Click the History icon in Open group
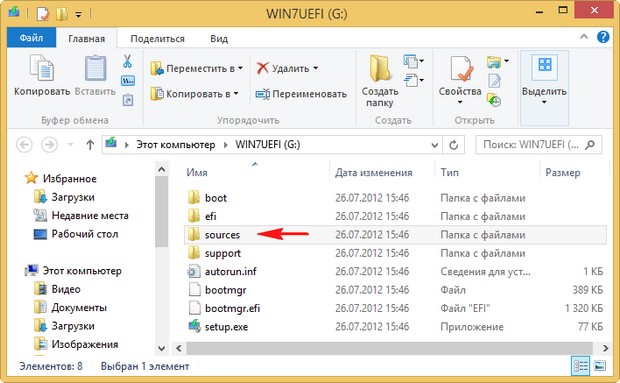 pyautogui.click(x=494, y=100)
